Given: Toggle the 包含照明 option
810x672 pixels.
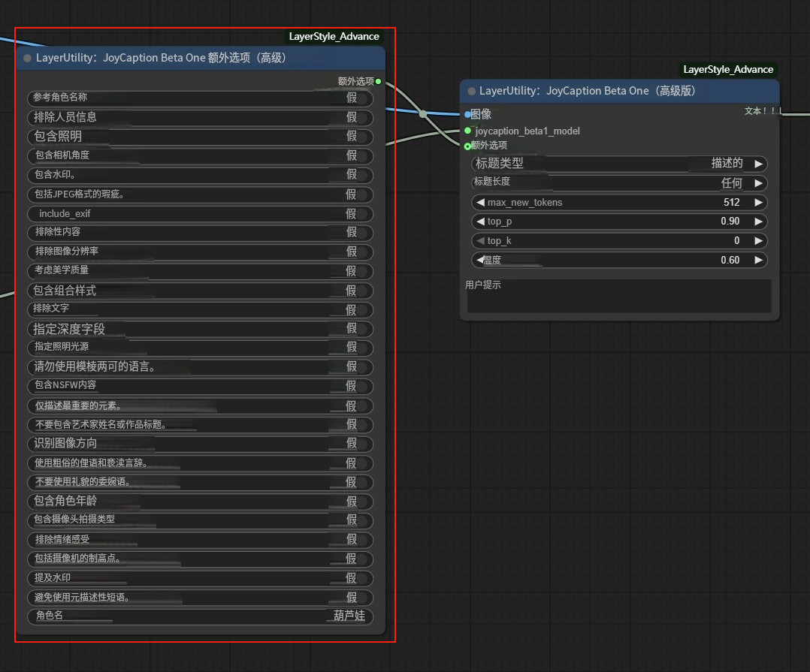Looking at the screenshot, I should click(200, 136).
